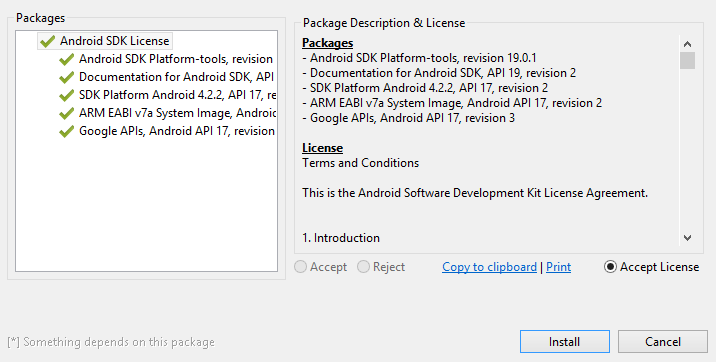Click the Android Software Development Kit License Agreement sentence
Viewport: 716px width, 362px height.
[x=475, y=193]
